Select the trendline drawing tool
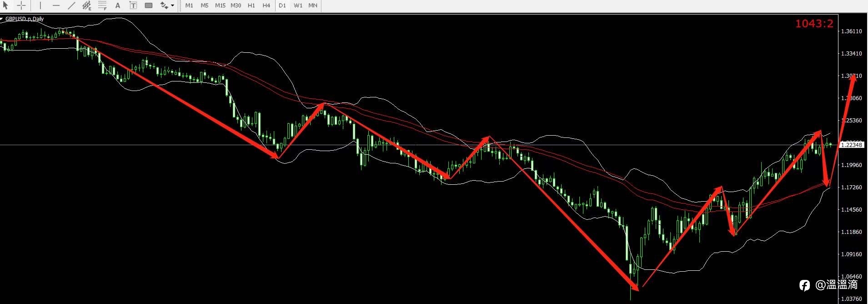Image resolution: width=868 pixels, height=304 pixels. click(x=71, y=5)
